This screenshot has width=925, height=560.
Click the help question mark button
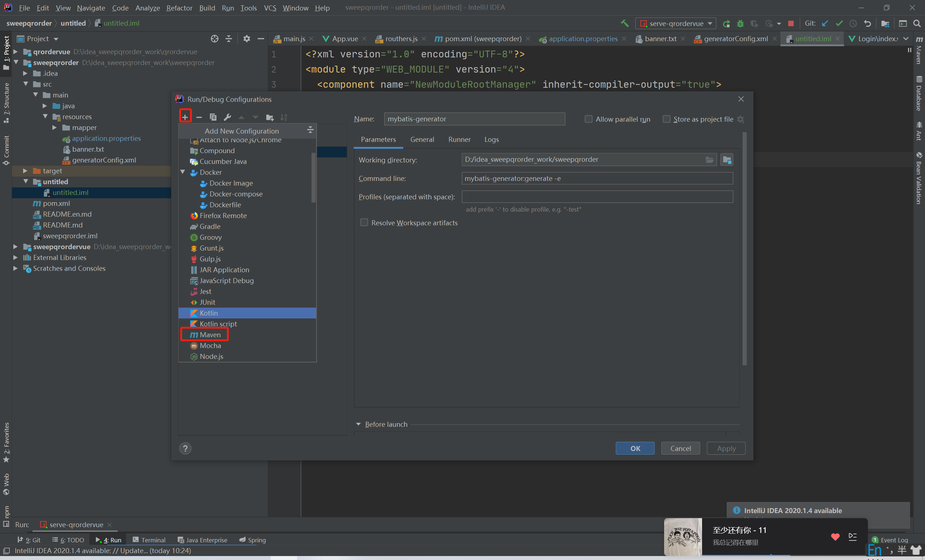[185, 448]
